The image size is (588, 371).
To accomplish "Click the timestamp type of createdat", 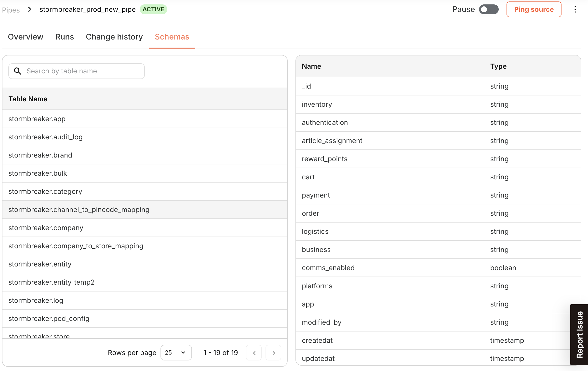I will (x=507, y=341).
